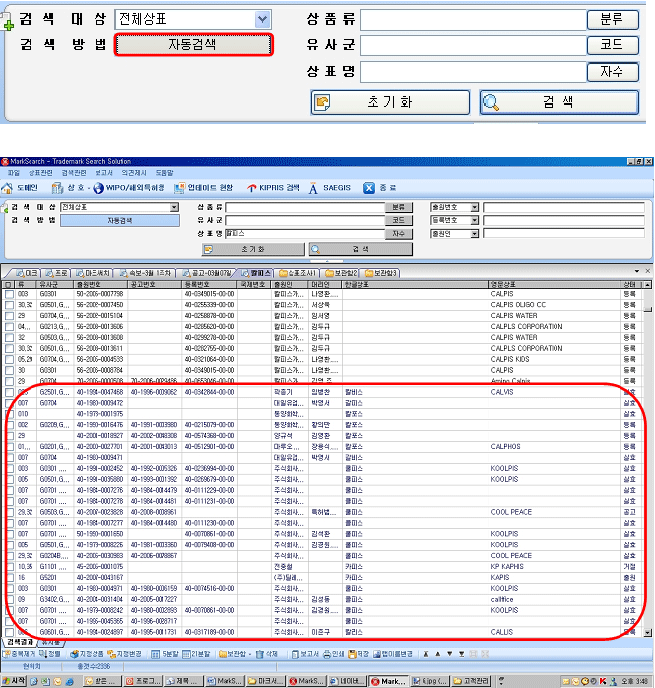Click the 시작 Start button on taskbar
The width and height of the screenshot is (655, 688).
point(13,681)
